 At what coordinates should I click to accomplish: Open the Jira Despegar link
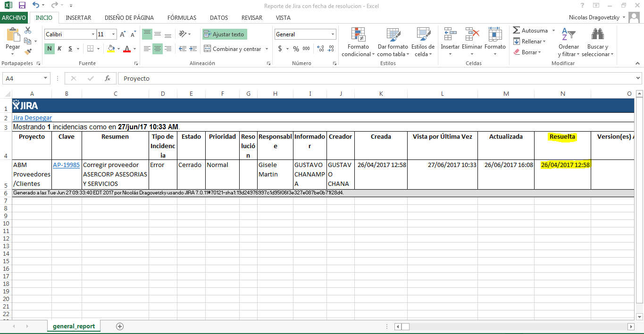32,118
